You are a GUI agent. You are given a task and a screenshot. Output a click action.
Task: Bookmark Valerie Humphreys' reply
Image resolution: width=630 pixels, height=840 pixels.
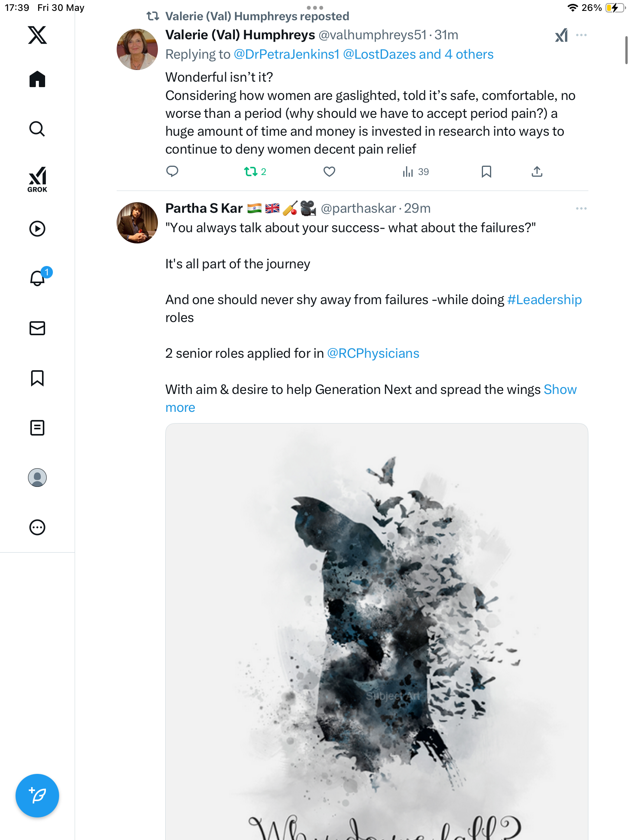point(486,171)
